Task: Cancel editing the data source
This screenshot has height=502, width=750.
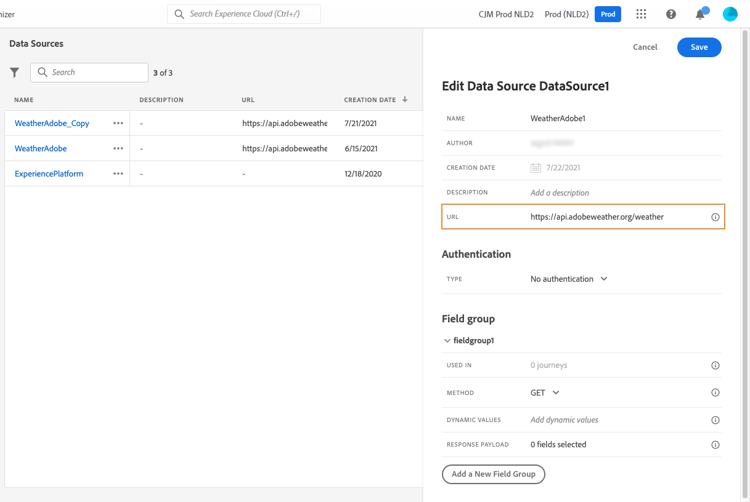Action: tap(645, 47)
